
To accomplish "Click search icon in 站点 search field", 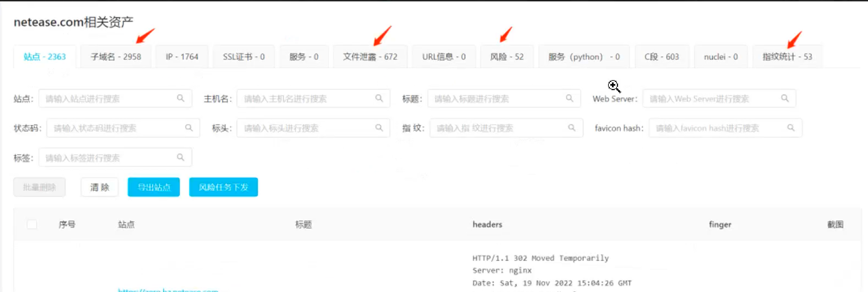I will pos(181,98).
